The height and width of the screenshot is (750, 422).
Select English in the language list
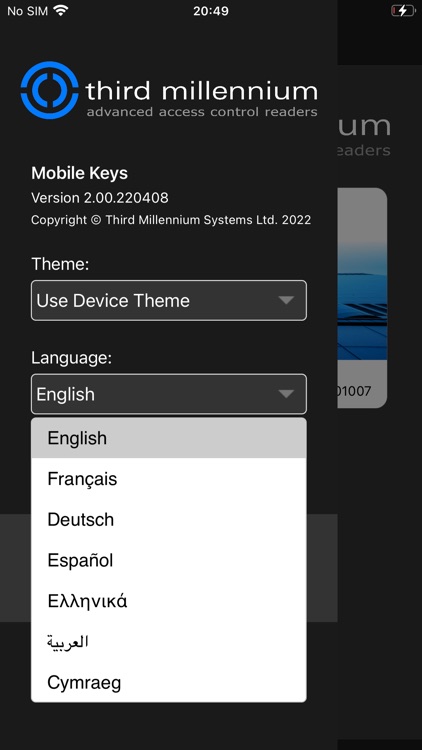point(168,438)
